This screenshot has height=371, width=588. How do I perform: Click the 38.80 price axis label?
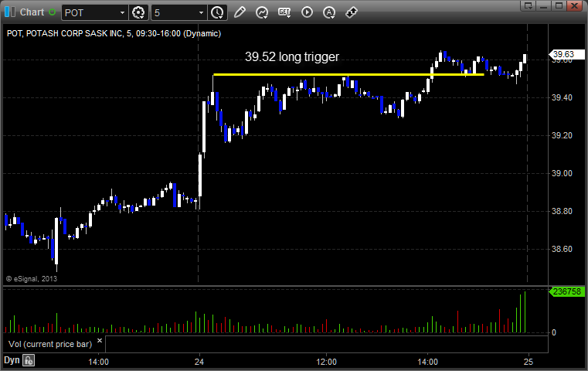562,211
